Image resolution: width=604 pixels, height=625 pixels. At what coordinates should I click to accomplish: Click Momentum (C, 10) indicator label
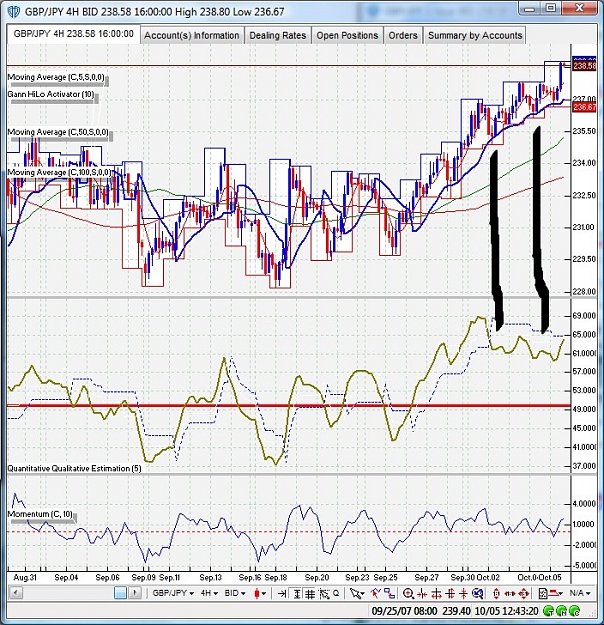coord(40,514)
